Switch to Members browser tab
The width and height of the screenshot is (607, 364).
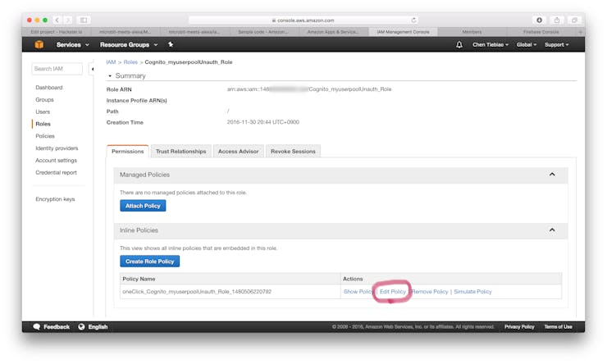(x=472, y=32)
